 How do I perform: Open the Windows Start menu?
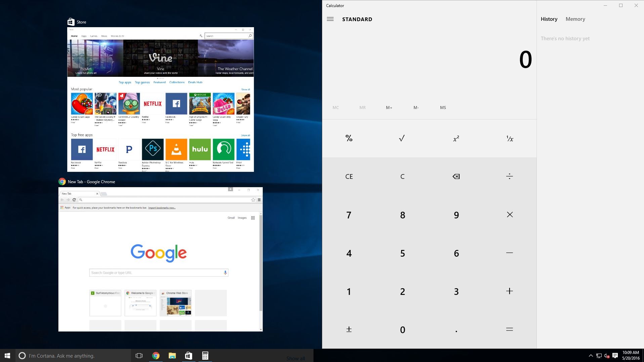point(7,356)
